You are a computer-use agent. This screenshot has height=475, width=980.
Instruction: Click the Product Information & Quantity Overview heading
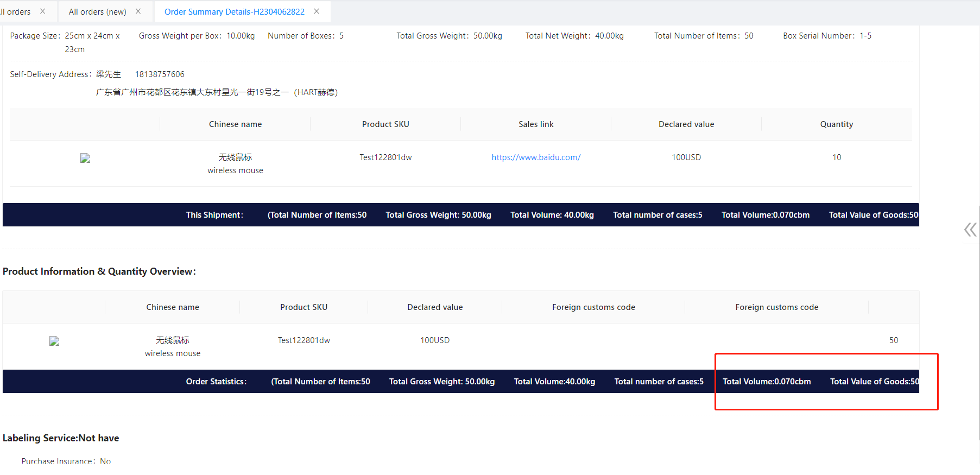pyautogui.click(x=99, y=271)
